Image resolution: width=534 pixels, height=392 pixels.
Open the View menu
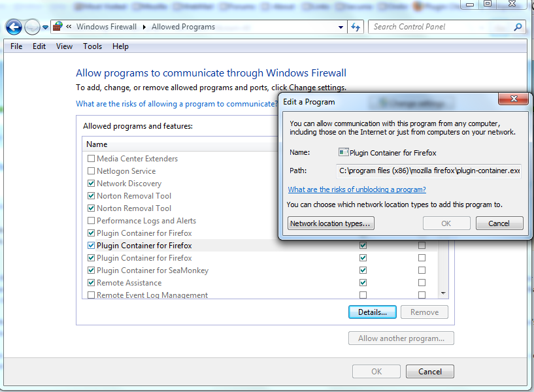[x=64, y=46]
